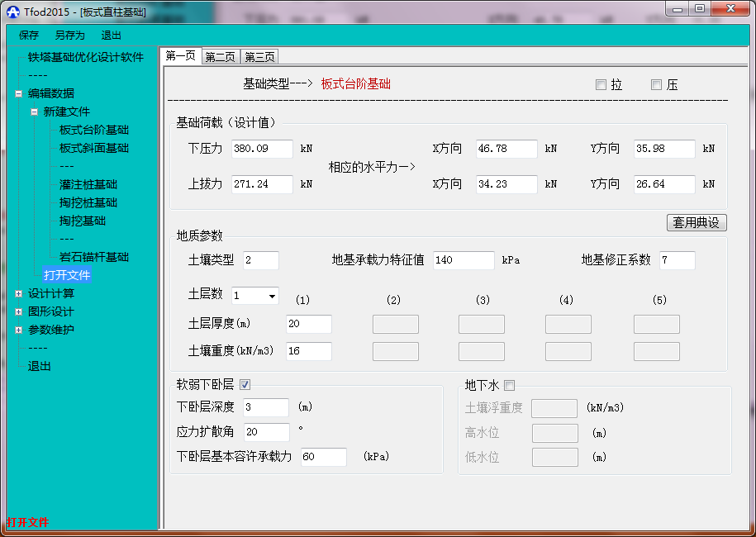The width and height of the screenshot is (756, 537).
Task: Select 板式斜面基础 in the tree
Action: 94,148
